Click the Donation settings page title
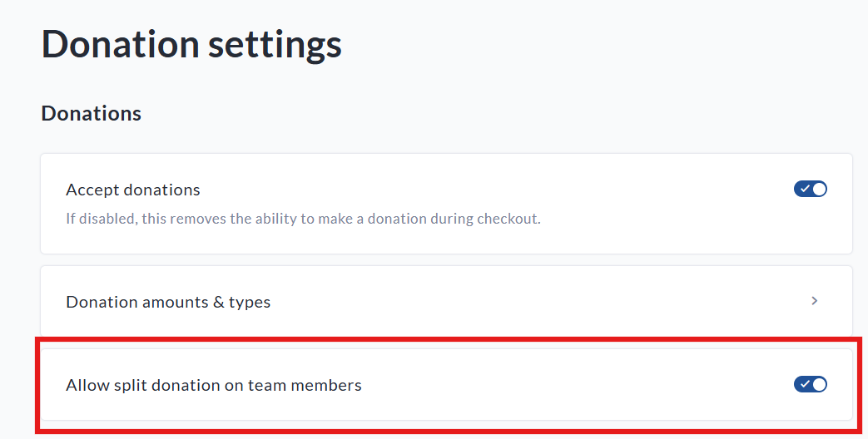 [x=191, y=43]
